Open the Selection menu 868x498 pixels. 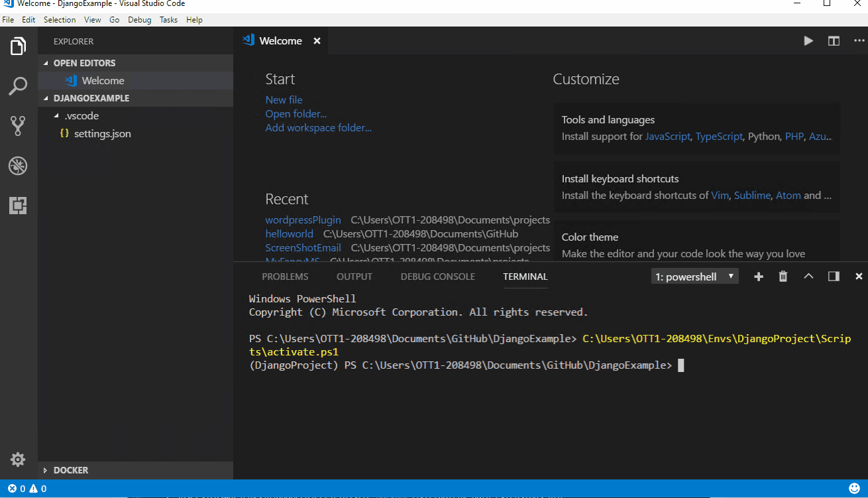pos(60,20)
